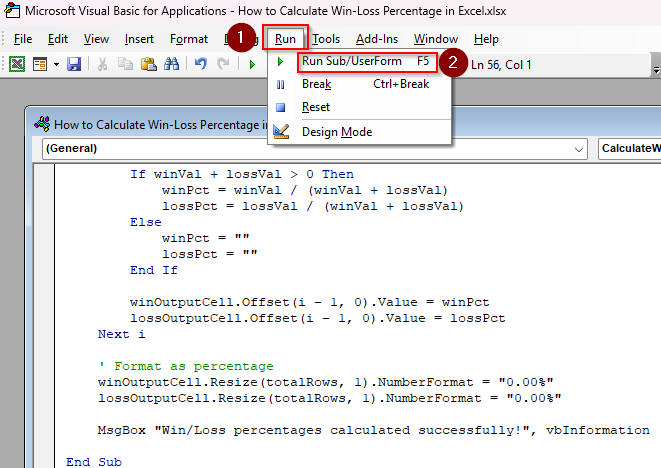Click the MsgBox code line
This screenshot has width=661, height=468.
373,430
